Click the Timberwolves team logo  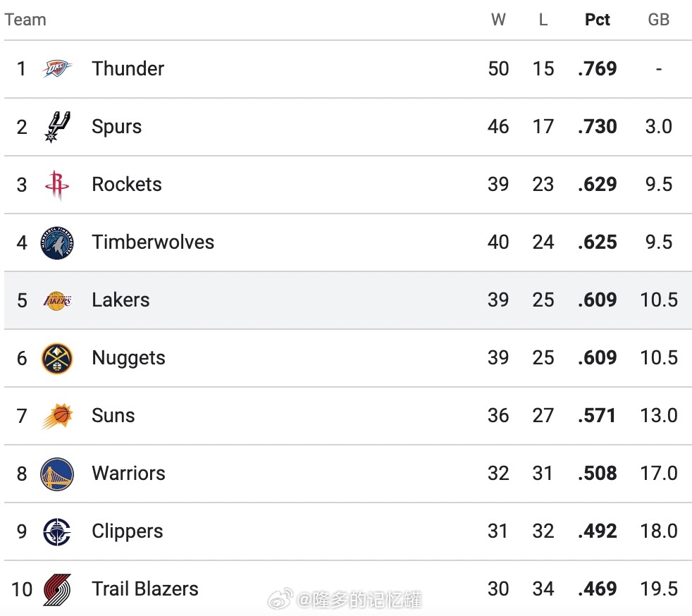coord(57,242)
